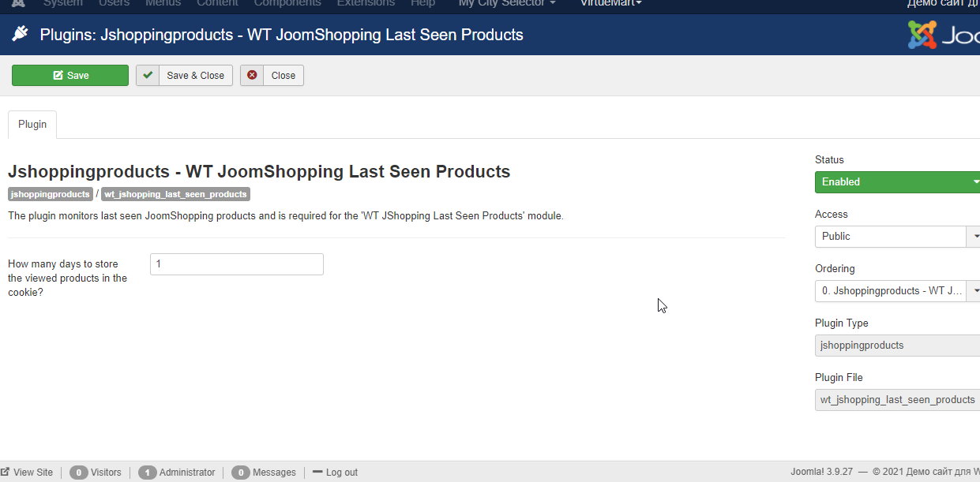Click the Administrator count badge
Viewport: 980px width, 482px height.
point(147,473)
